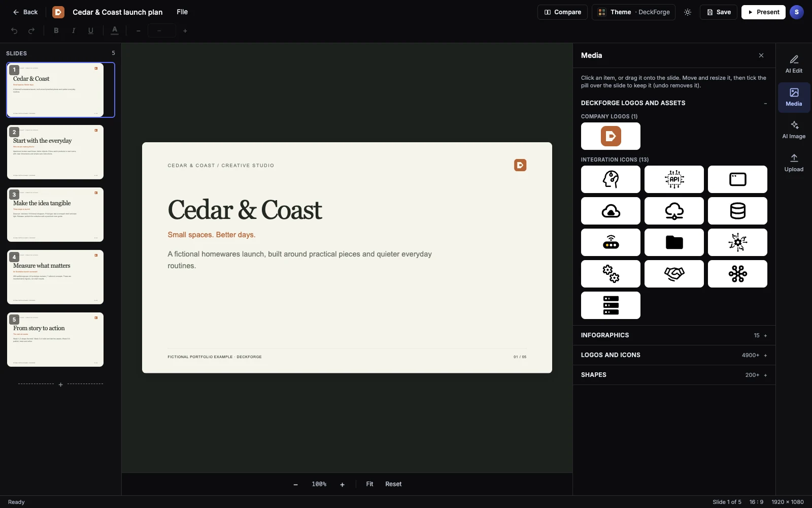Toggle underline formatting
812x508 pixels.
[x=91, y=31]
